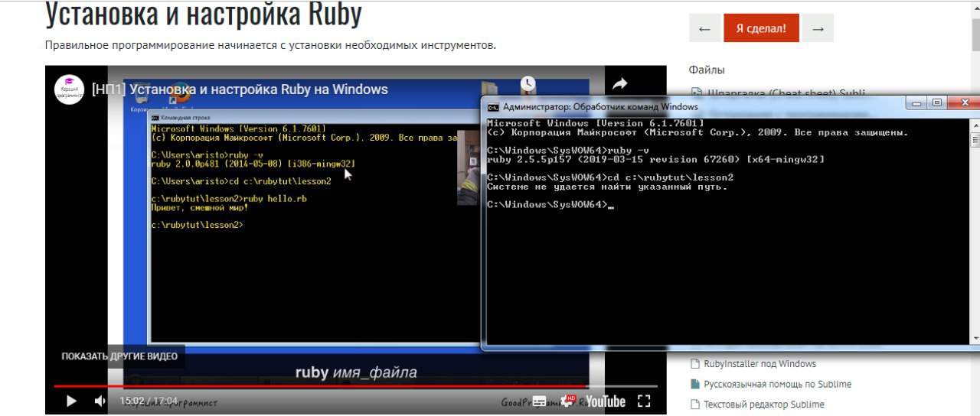This screenshot has width=980, height=416.
Task: Click 'Системе не удается найти указанный путь' line
Action: 607,186
